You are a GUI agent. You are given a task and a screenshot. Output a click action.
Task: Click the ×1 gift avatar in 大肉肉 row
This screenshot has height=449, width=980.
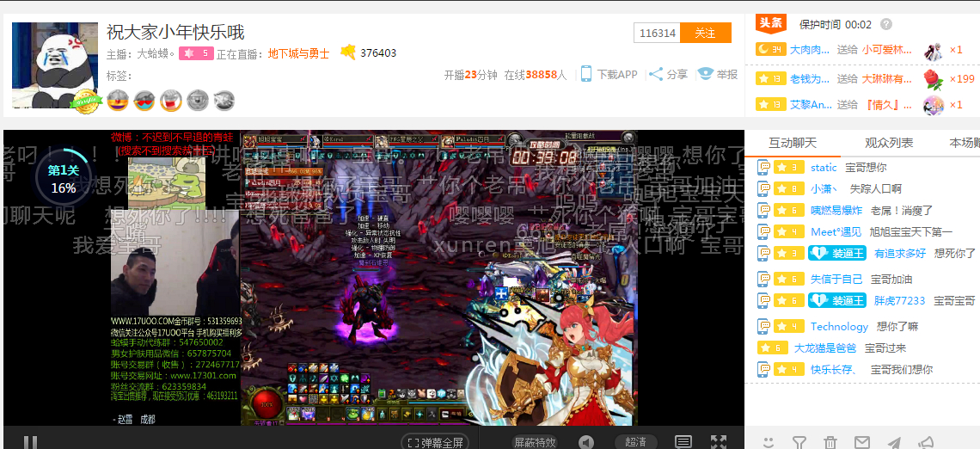coord(933,50)
